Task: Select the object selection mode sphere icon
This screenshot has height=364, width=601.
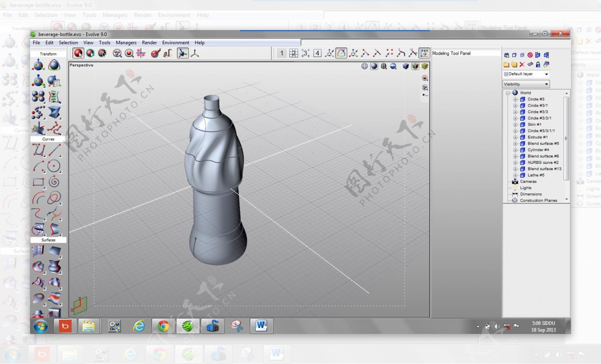Action: 78,53
